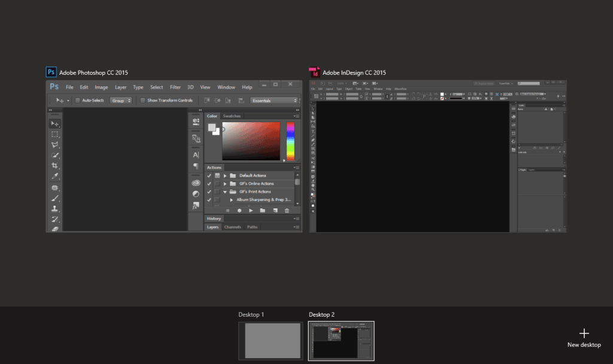Select the Eyedropper tool in Photoshop
This screenshot has height=364, width=613.
[54, 177]
